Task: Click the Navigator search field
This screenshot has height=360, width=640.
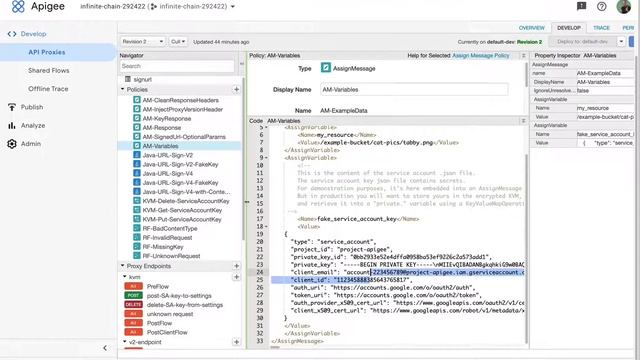Action: tap(177, 66)
